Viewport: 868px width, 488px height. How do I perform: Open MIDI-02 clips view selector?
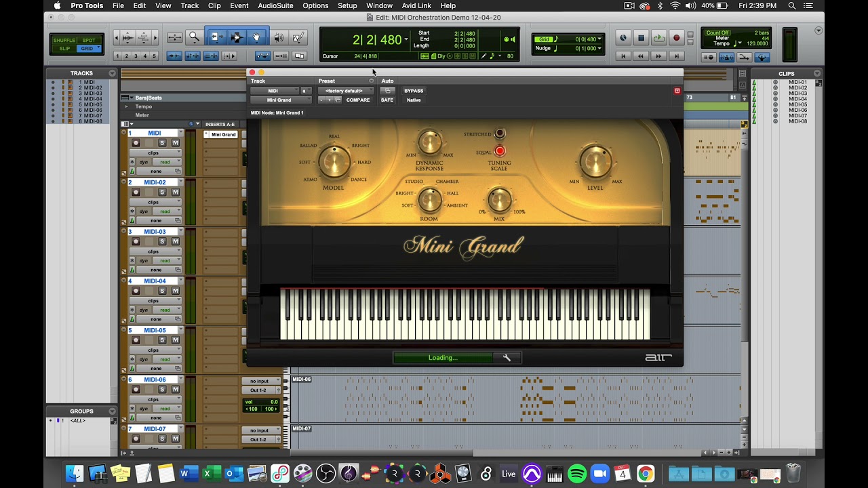pos(155,202)
